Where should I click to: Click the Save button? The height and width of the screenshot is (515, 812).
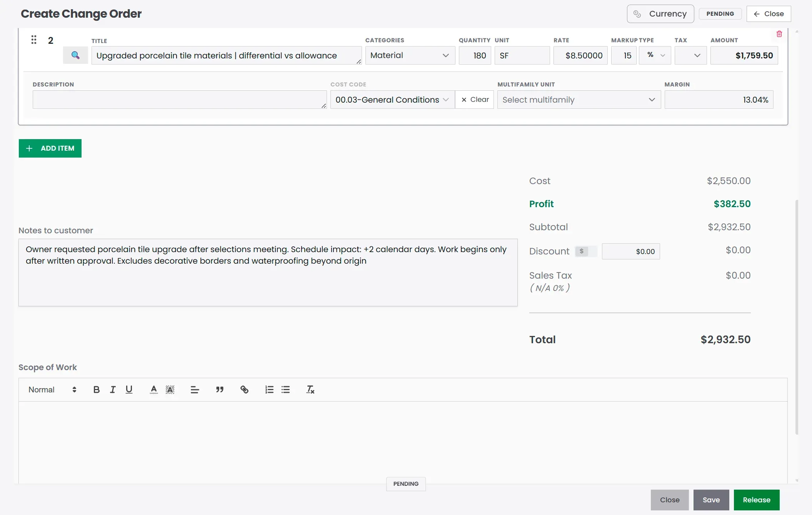711,500
